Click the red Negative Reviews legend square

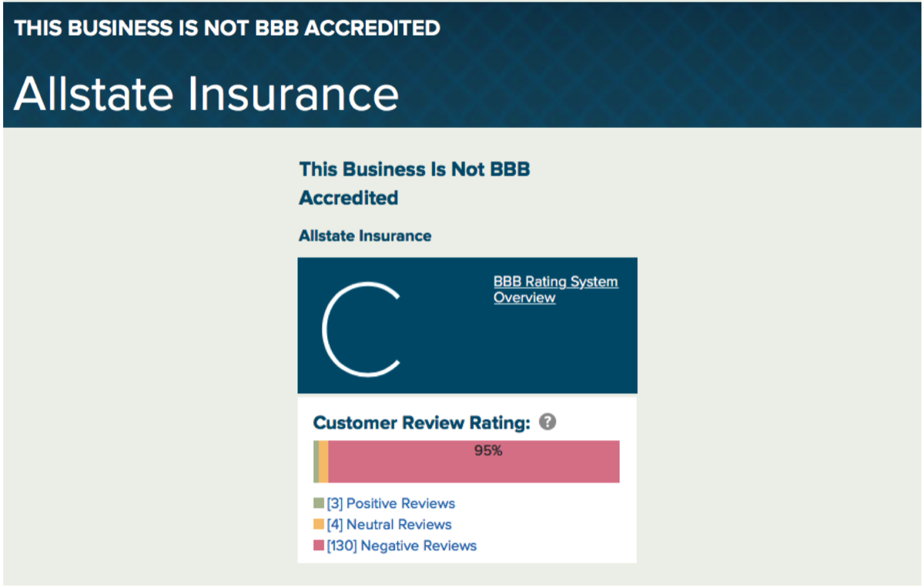click(319, 546)
